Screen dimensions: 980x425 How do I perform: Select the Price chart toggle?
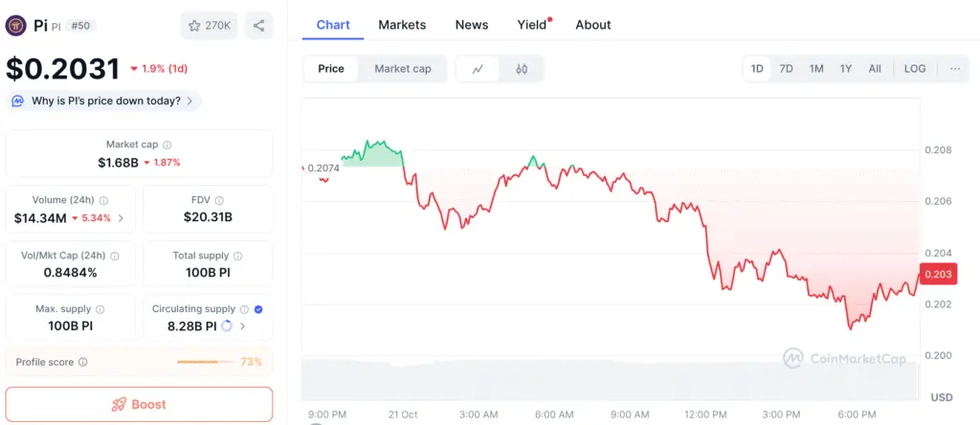(331, 69)
